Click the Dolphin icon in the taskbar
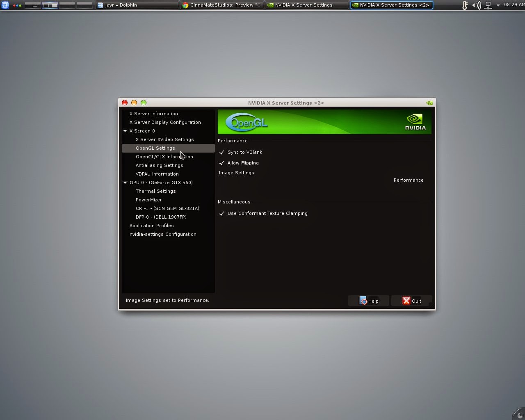This screenshot has height=420, width=525. click(100, 5)
